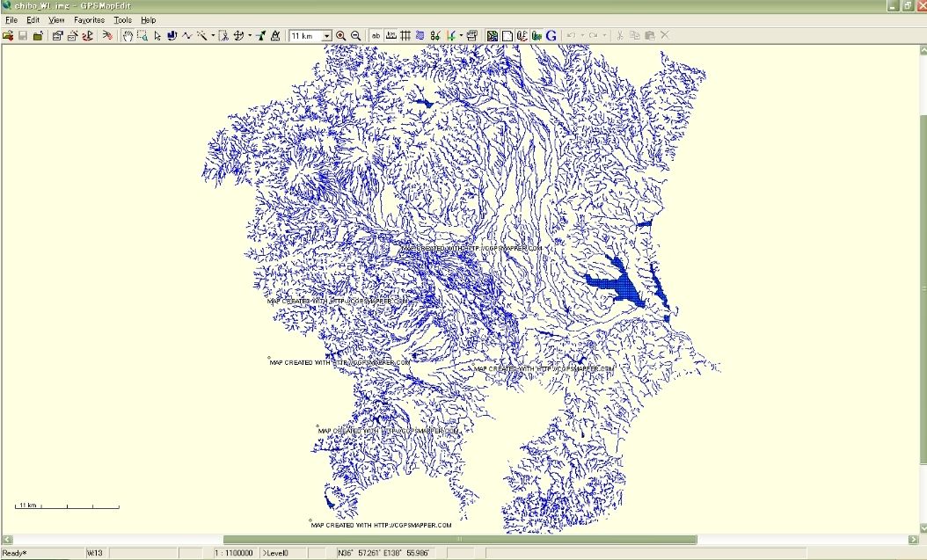Click the Zoom Out magnifier
This screenshot has width=927, height=560.
[x=356, y=35]
